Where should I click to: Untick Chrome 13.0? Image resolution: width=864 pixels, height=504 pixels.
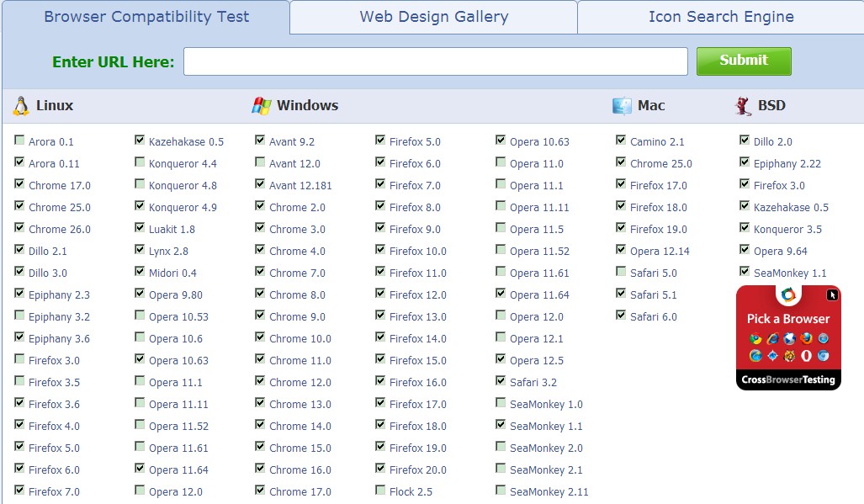tap(260, 403)
